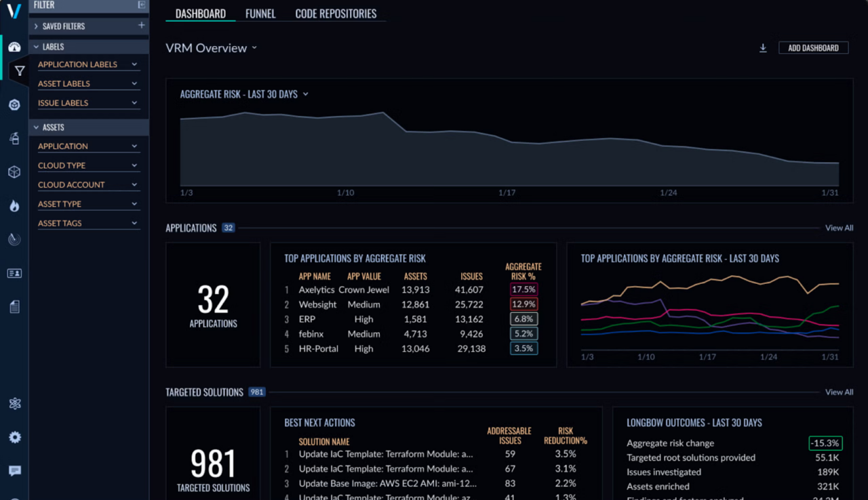Switch to the Code Repositories tab
Screen dimensions: 868x500
(x=336, y=14)
